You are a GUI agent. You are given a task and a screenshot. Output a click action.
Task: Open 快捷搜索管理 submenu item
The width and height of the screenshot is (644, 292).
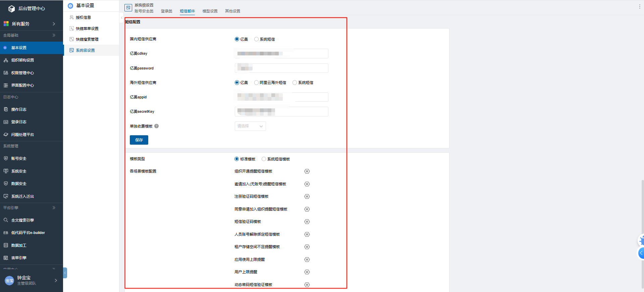pos(91,39)
